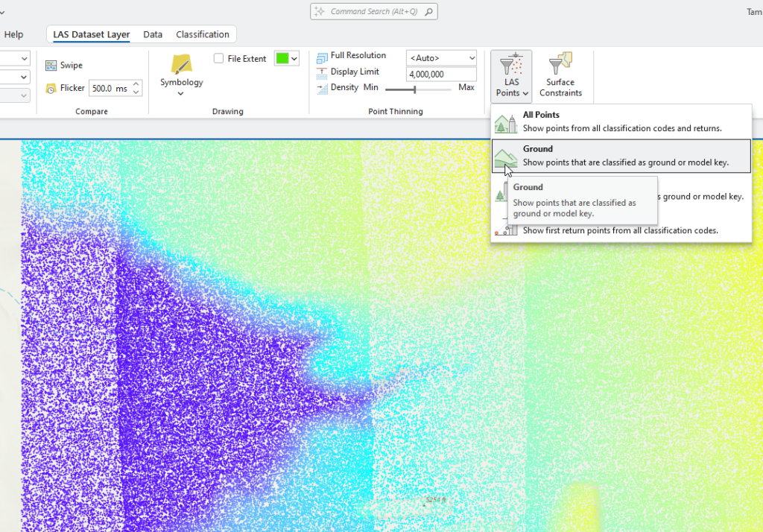Screen dimensions: 763x532
Task: Open the File Extent color picker
Action: click(286, 57)
